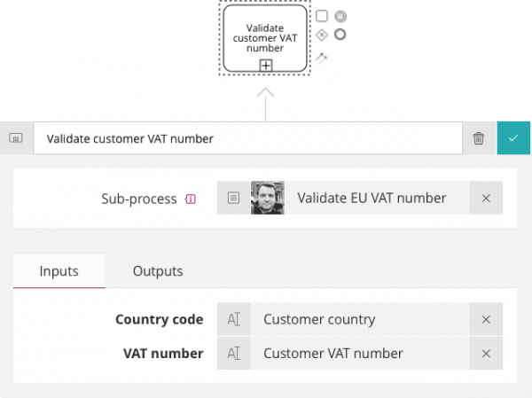Select the connect flow arrow tool
The image size is (532, 398).
tap(321, 58)
